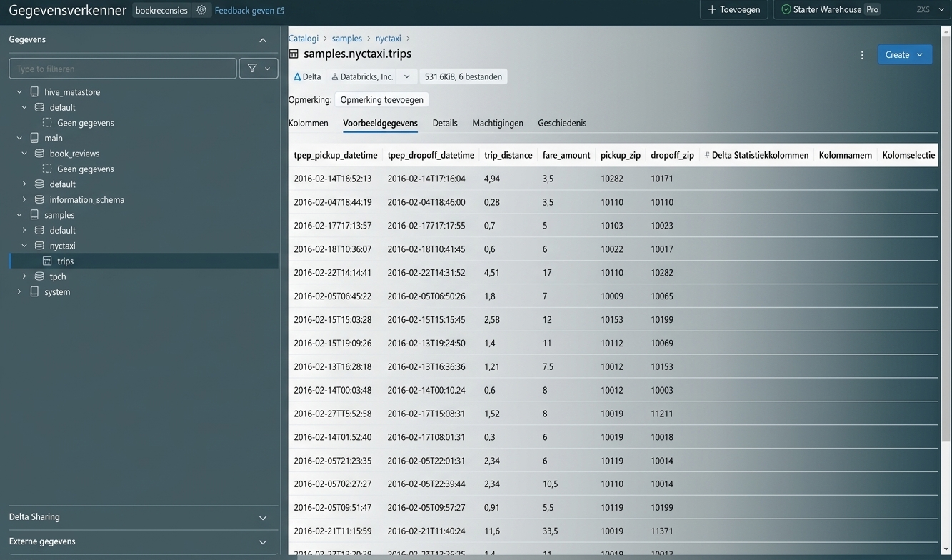Open the Create dropdown arrow
This screenshot has height=560, width=952.
tap(920, 55)
